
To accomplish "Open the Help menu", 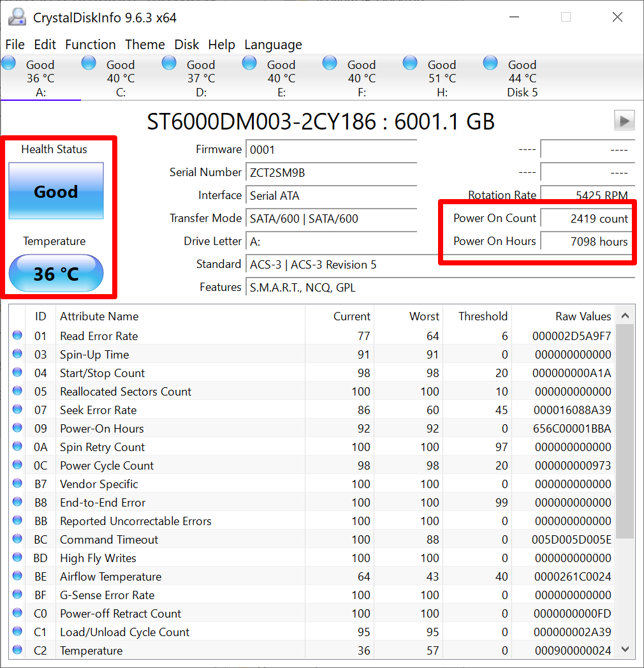I will pos(221,44).
